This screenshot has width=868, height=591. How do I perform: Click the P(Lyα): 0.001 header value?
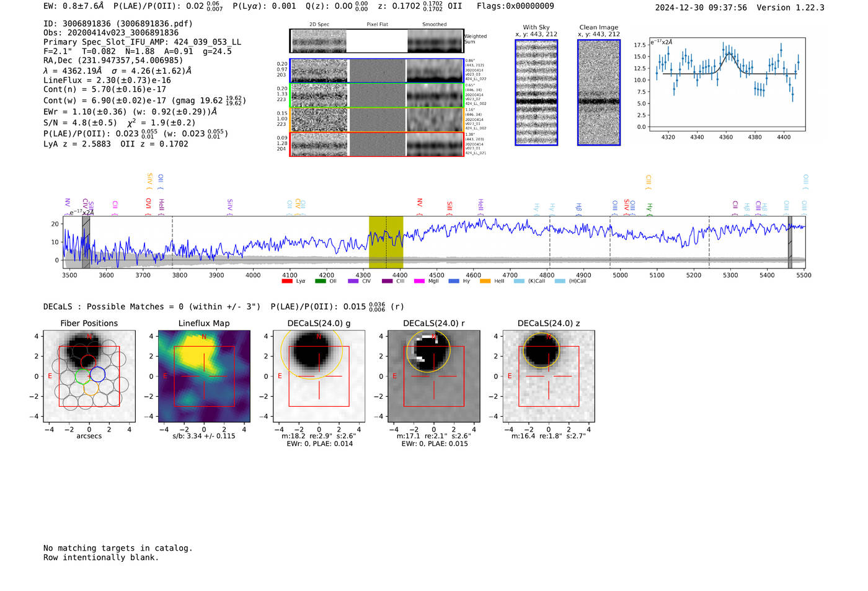tap(265, 6)
